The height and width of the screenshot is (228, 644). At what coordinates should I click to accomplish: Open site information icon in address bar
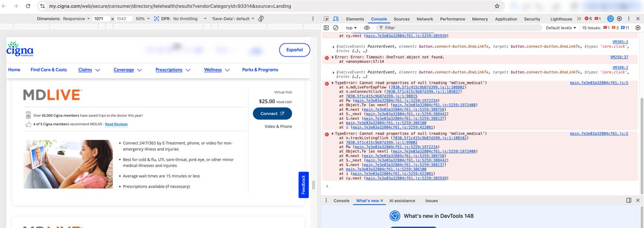[42, 6]
